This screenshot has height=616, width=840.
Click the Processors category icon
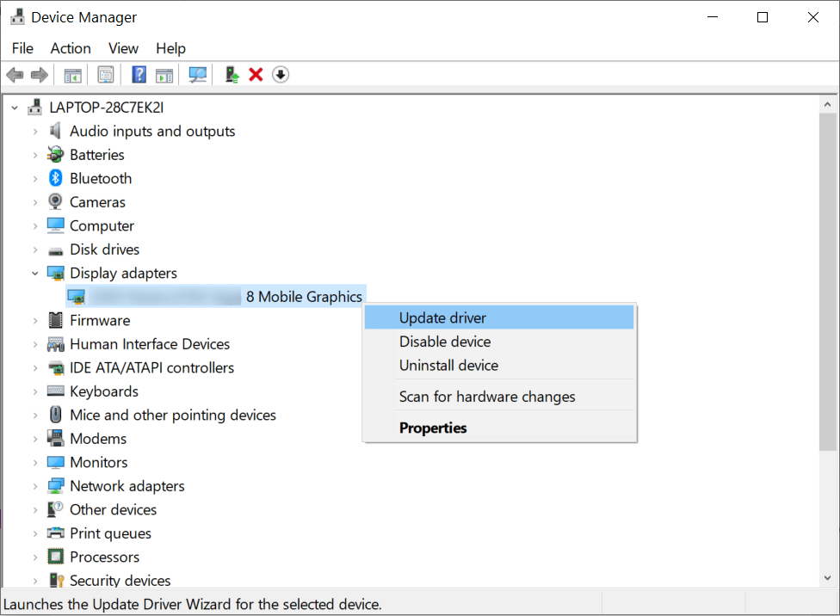[55, 557]
